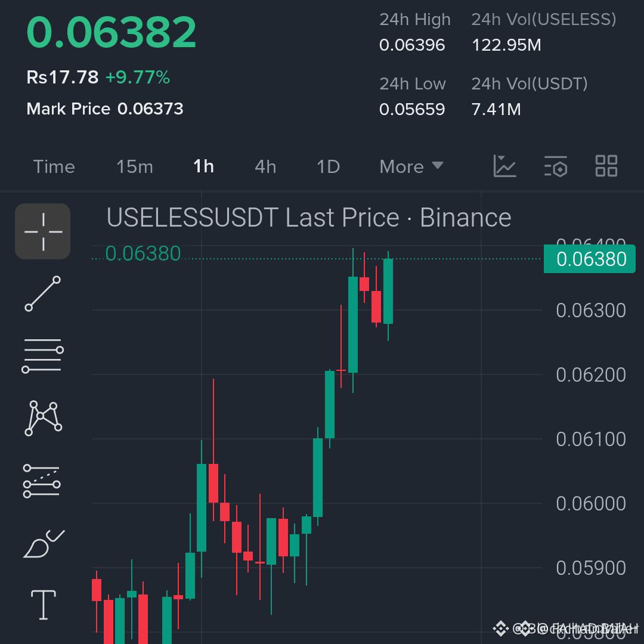Switch to the 4h interval
Screen dimensions: 644x644
(x=265, y=167)
